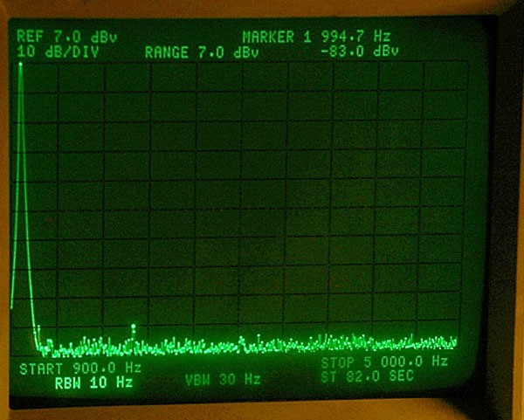
Task: Select the ST 82.0 SEC sweep time
Action: [367, 376]
